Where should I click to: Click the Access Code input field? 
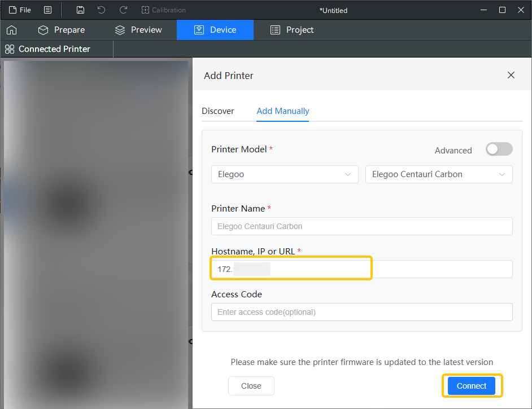coord(361,312)
